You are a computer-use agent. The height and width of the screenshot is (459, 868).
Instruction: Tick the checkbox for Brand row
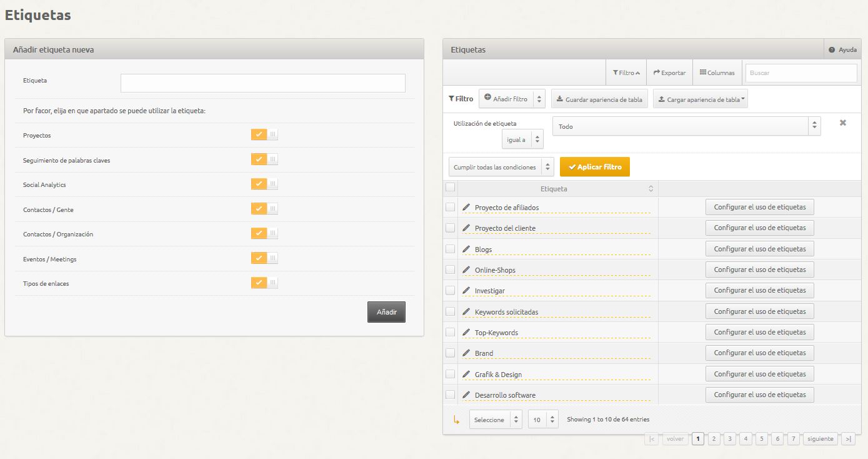click(450, 353)
